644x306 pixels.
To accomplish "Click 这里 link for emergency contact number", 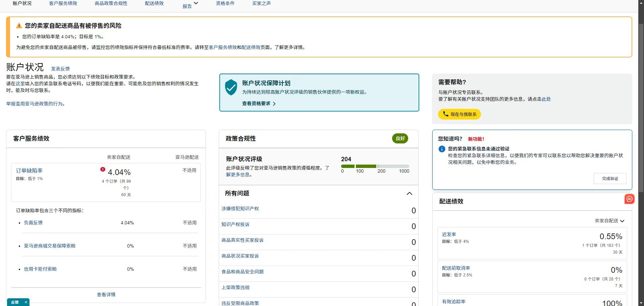I will [20, 84].
